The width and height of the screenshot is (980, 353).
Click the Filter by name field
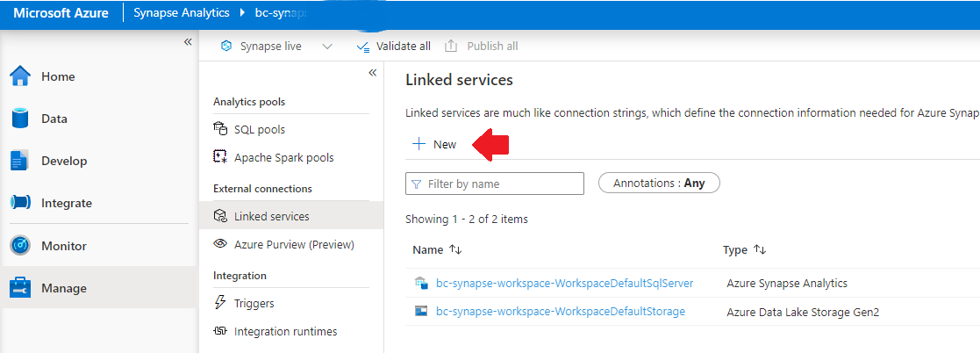[495, 184]
